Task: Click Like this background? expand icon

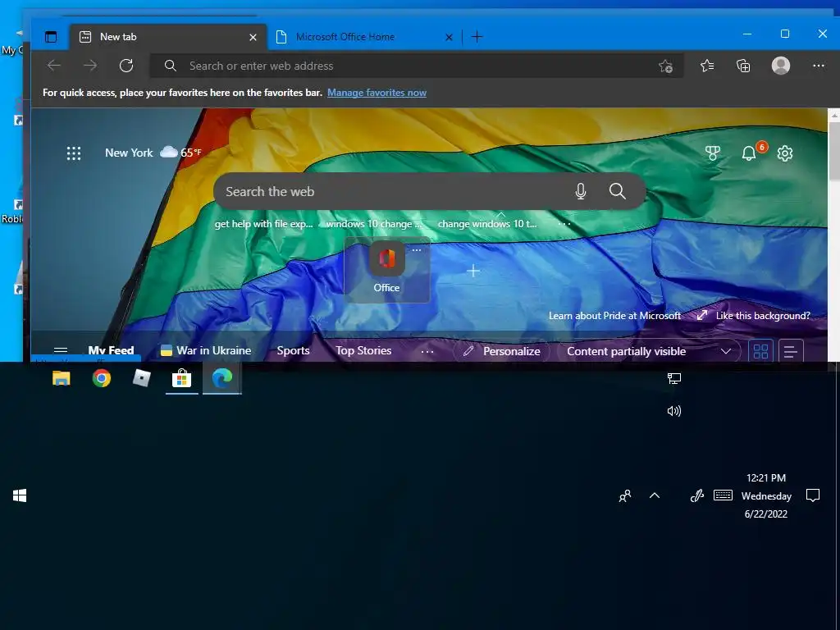Action: [x=702, y=316]
